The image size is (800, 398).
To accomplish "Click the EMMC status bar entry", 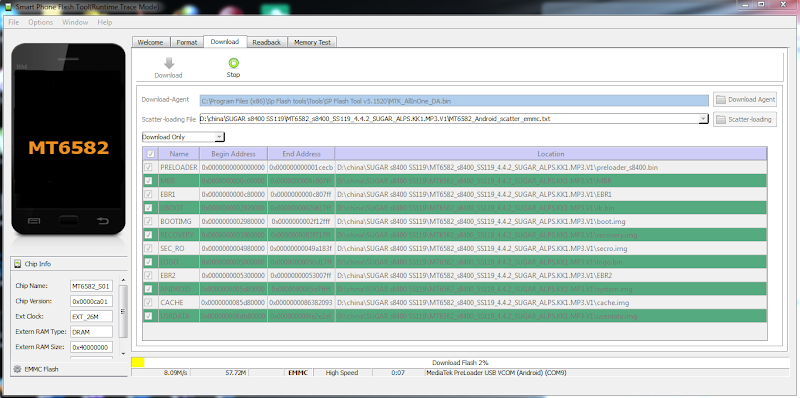I will [298, 373].
